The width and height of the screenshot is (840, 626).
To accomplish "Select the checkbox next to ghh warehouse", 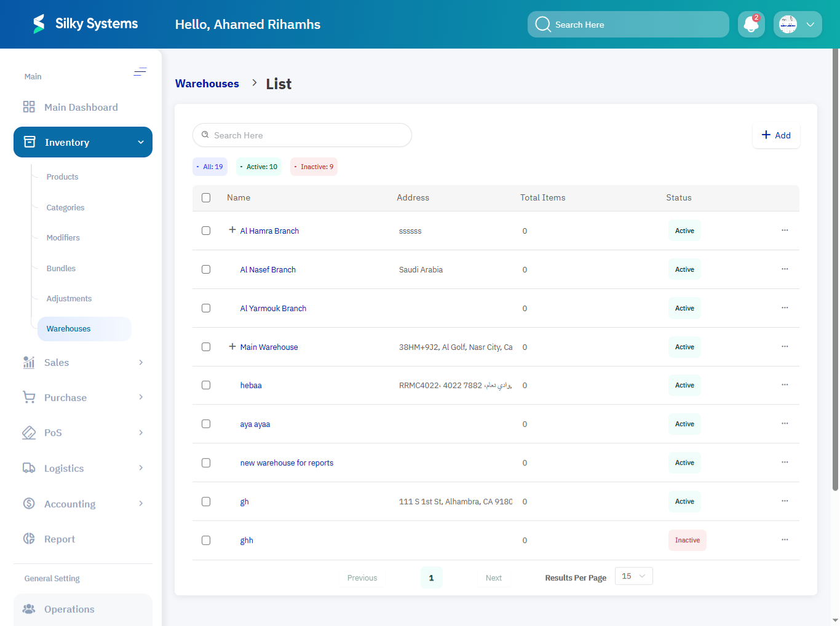I will click(206, 541).
